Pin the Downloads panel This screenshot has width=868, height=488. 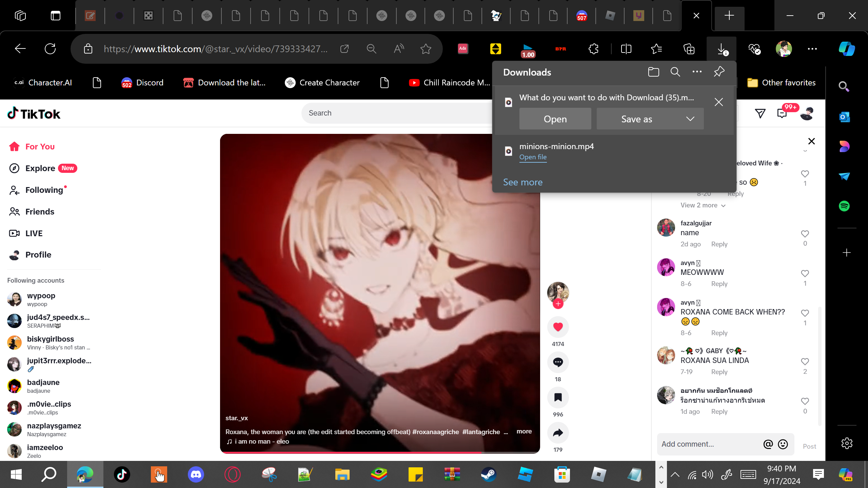coord(719,72)
